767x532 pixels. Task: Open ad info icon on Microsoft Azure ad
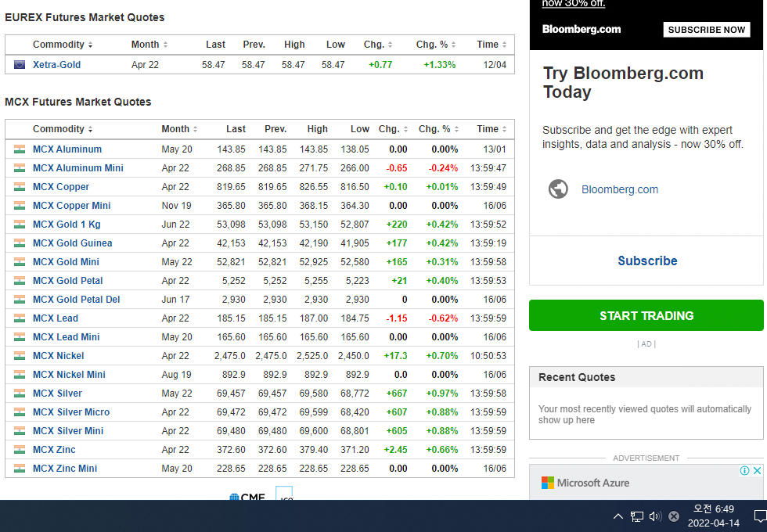[744, 470]
